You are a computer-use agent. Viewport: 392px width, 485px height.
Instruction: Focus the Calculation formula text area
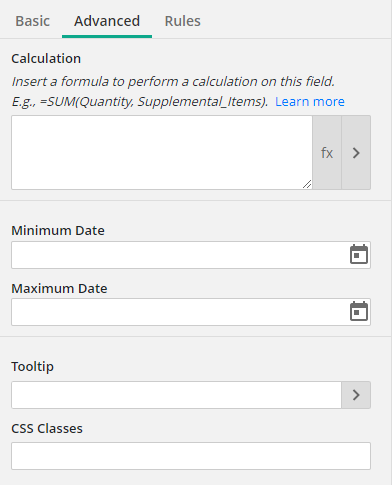coord(162,153)
